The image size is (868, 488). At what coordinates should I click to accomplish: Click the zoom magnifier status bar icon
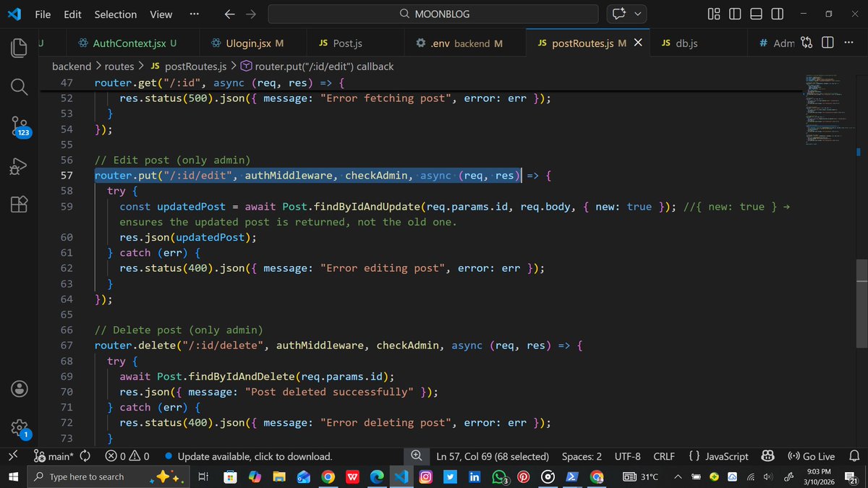coord(417,456)
